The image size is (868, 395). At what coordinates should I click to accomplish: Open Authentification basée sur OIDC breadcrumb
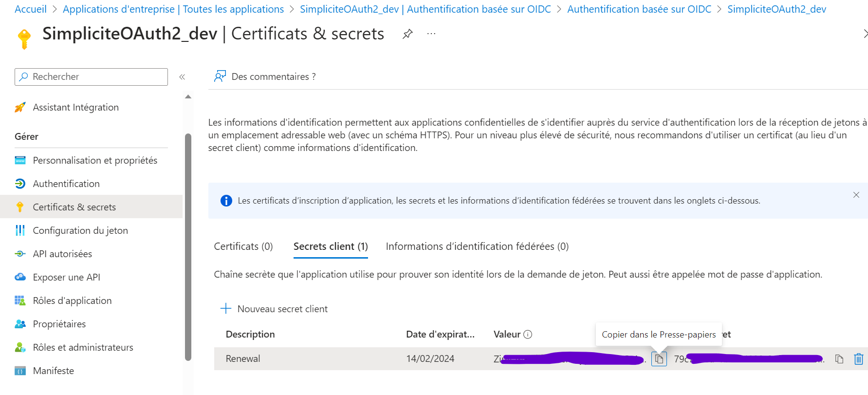639,9
